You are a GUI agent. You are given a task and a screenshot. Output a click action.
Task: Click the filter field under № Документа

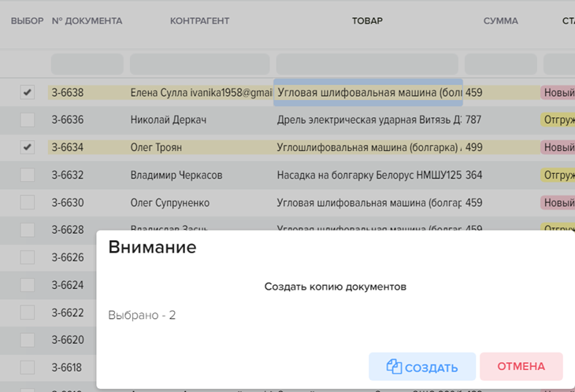coord(87,64)
